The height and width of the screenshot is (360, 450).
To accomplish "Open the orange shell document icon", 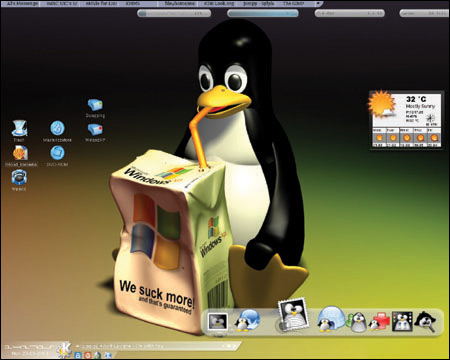I will tap(20, 153).
